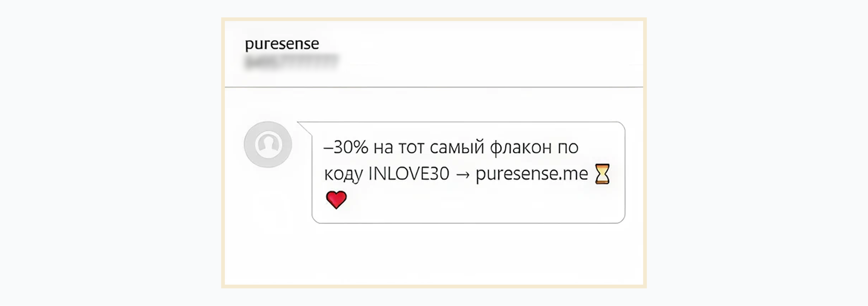Viewport: 868px width, 306px height.
Task: Click the blurred text under puresense
Action: 292,61
